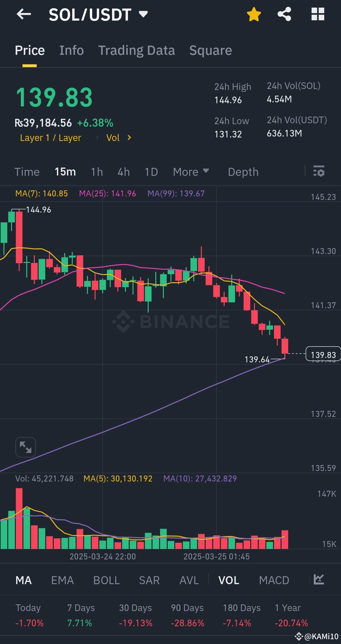Navigate back using the back arrow
Viewport: 341px width, 644px height.
pyautogui.click(x=24, y=14)
